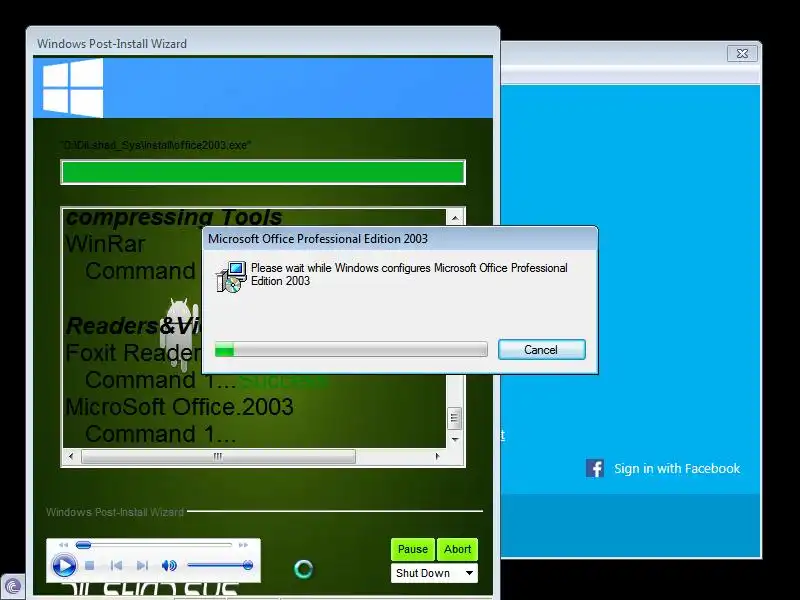Click the green wizard progress bar
Screen dimensions: 800x600
[x=263, y=172]
